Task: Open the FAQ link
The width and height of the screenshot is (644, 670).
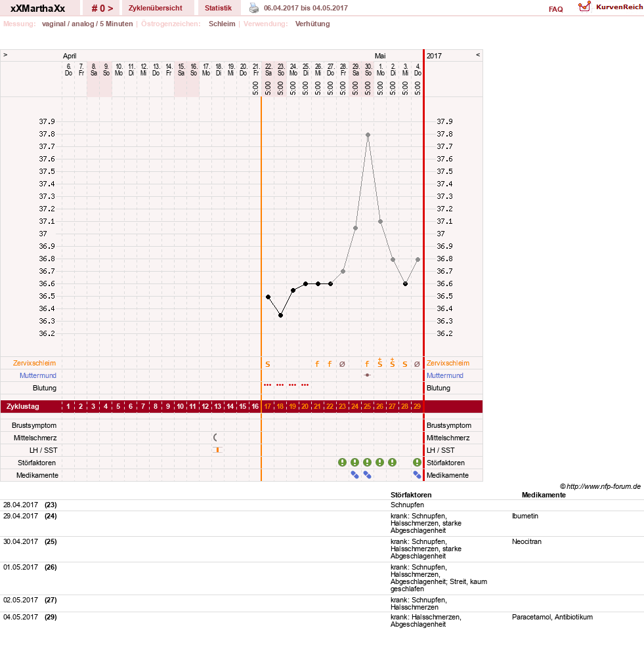Action: [555, 9]
